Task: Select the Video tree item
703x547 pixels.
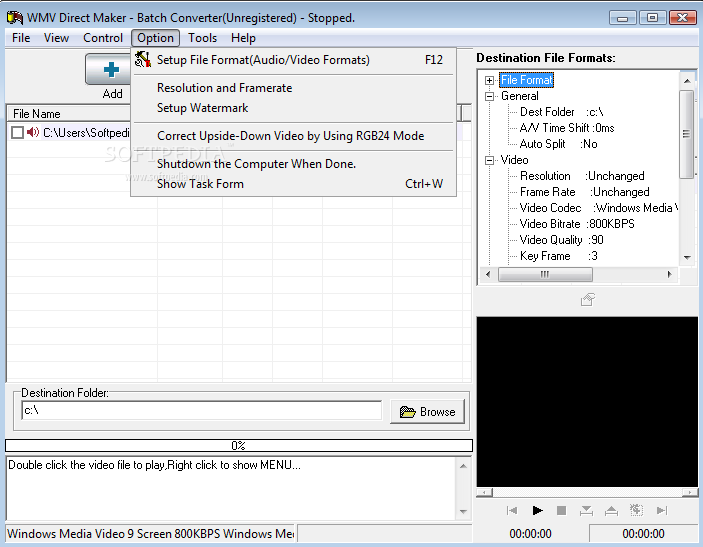Action: [514, 160]
